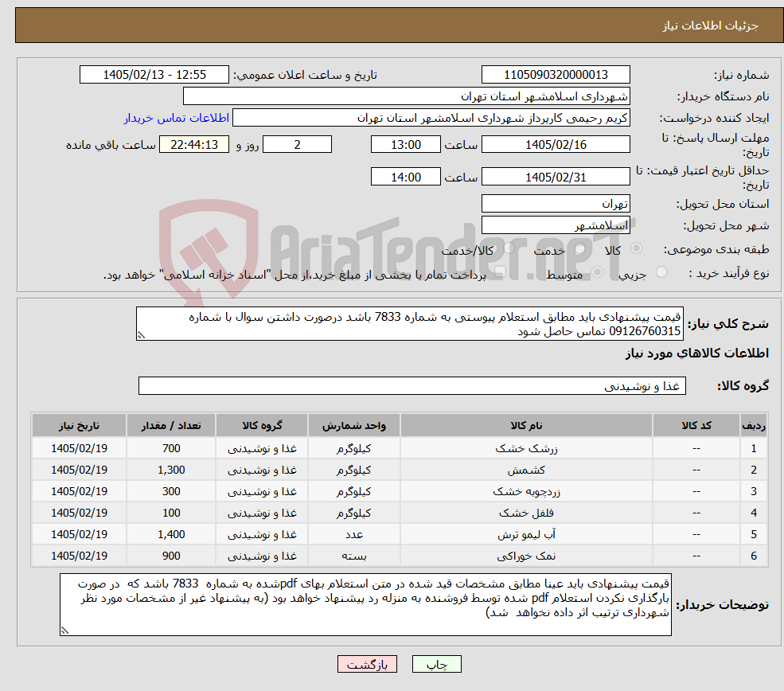This screenshot has height=691, width=784.
Task: Click the quantity cell 1,400
Action: click(x=171, y=534)
